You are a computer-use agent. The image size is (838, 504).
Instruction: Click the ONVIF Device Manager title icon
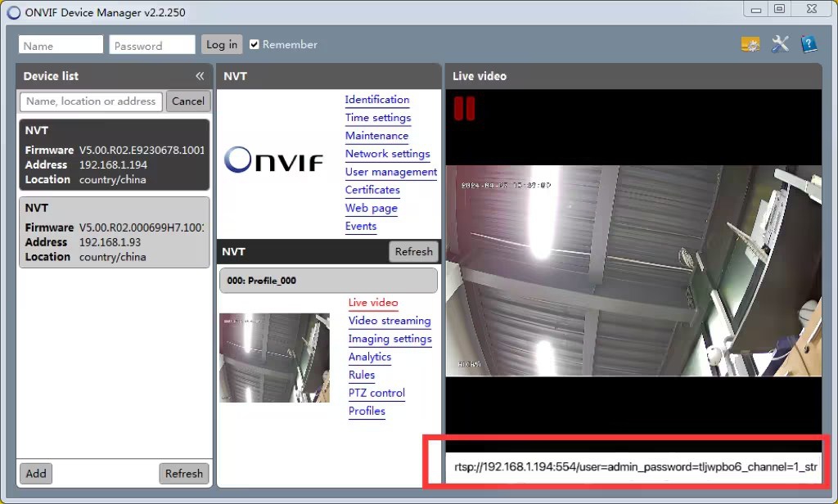[x=14, y=12]
